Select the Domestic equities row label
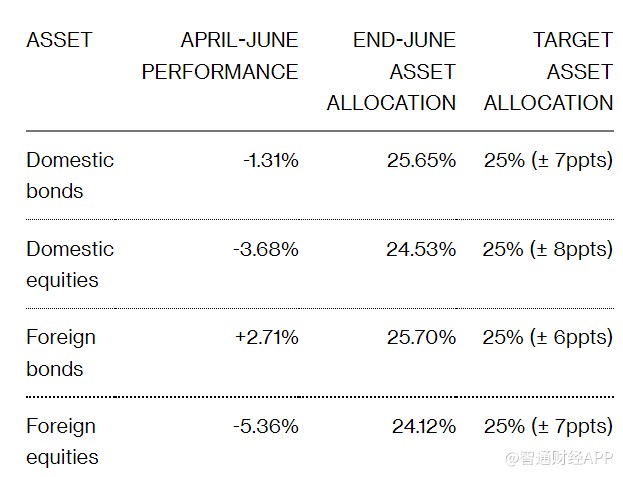Image resolution: width=623 pixels, height=477 pixels. click(x=70, y=264)
